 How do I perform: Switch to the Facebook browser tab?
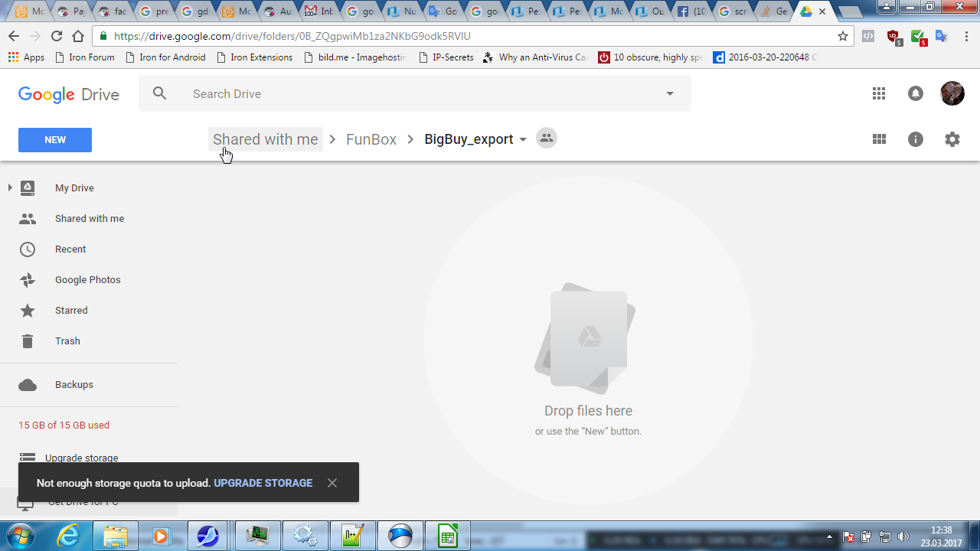tap(691, 11)
